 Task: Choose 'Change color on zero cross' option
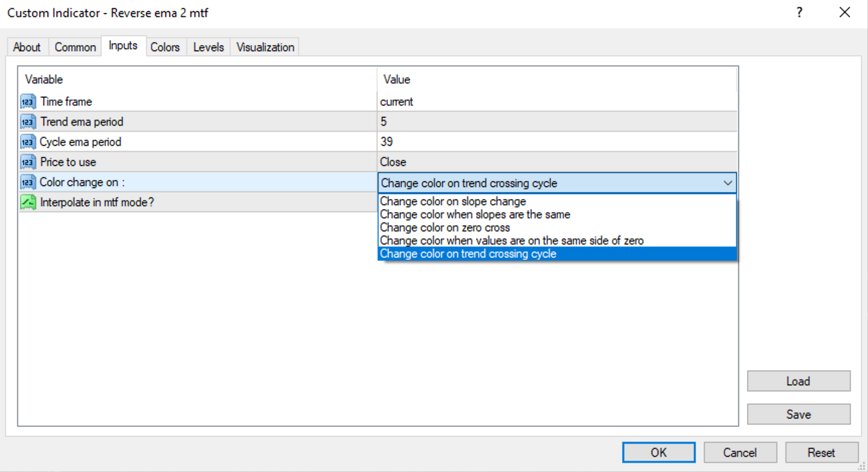pyautogui.click(x=445, y=227)
